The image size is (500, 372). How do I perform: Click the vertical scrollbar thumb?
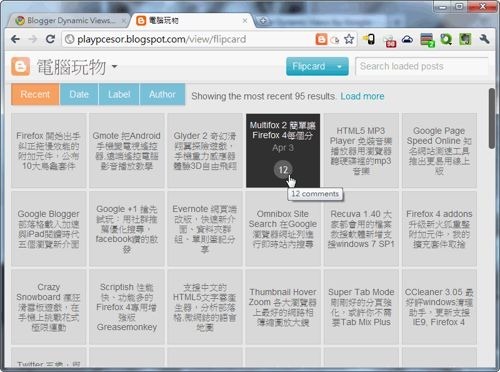[x=492, y=119]
